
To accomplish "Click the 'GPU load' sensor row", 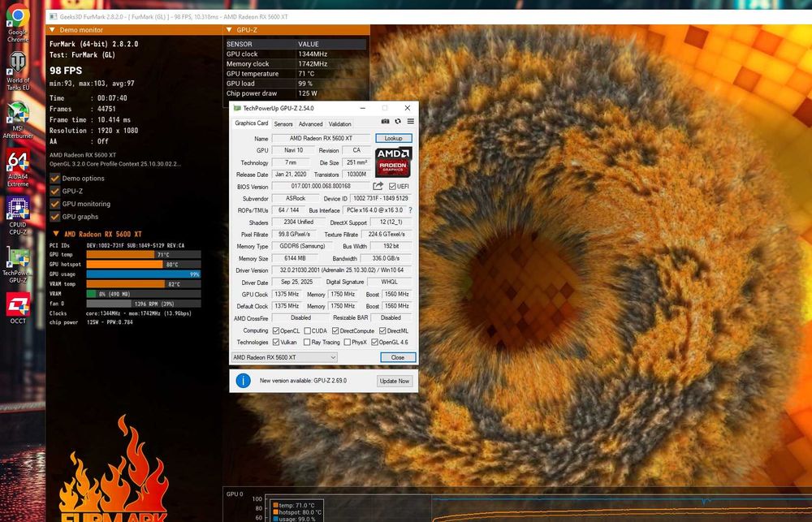I will (x=296, y=84).
